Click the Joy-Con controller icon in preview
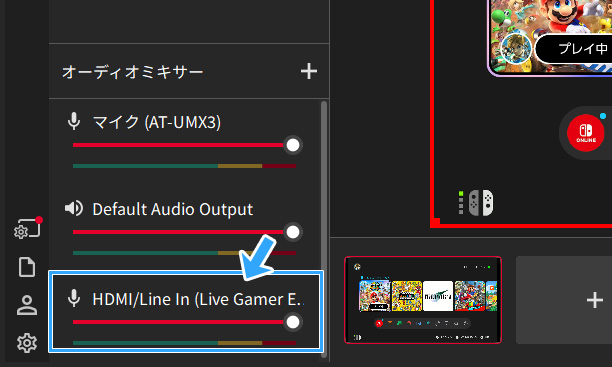The image size is (612, 367). tap(481, 203)
